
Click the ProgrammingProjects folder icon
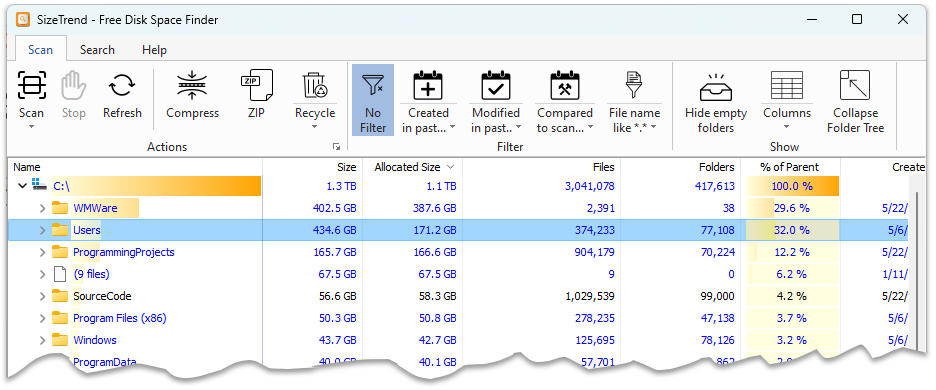[60, 252]
